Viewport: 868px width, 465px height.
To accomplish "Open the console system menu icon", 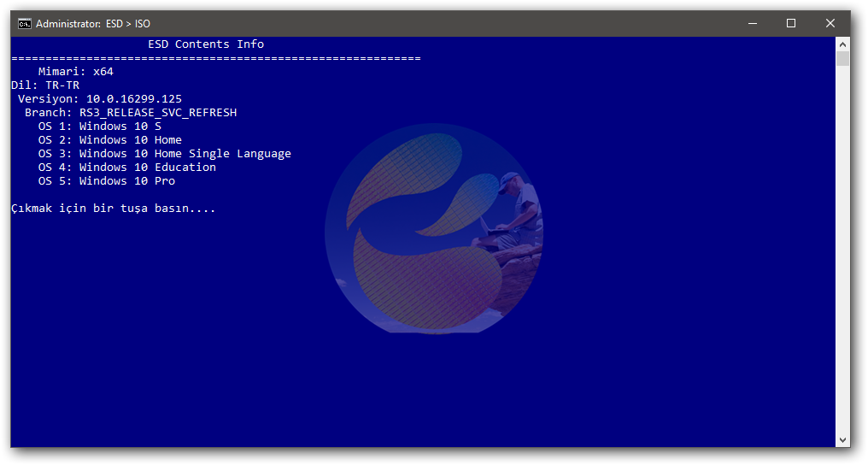I will 25,24.
